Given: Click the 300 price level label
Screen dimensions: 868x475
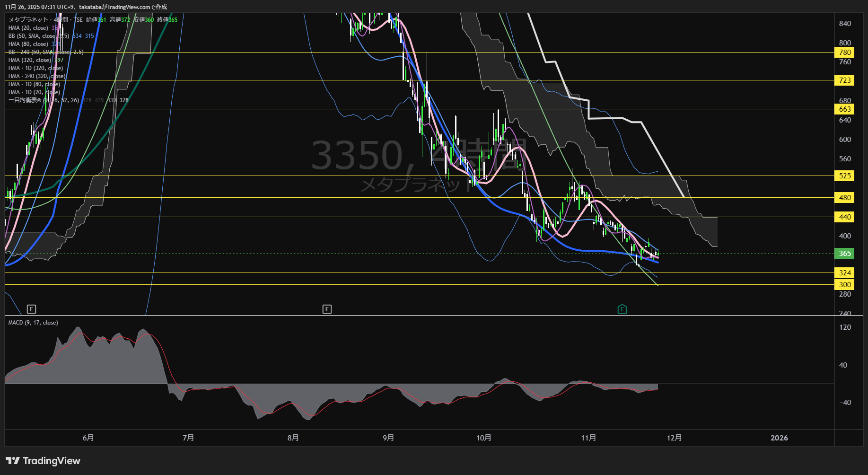Looking at the screenshot, I should (845, 285).
